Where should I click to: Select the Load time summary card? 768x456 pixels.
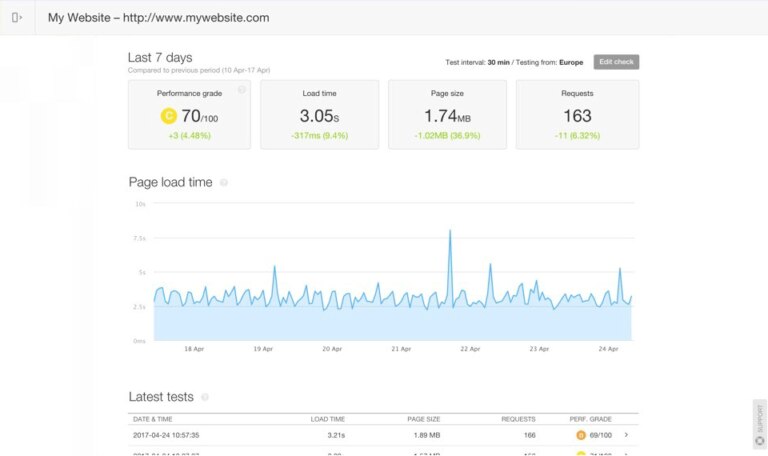319,115
